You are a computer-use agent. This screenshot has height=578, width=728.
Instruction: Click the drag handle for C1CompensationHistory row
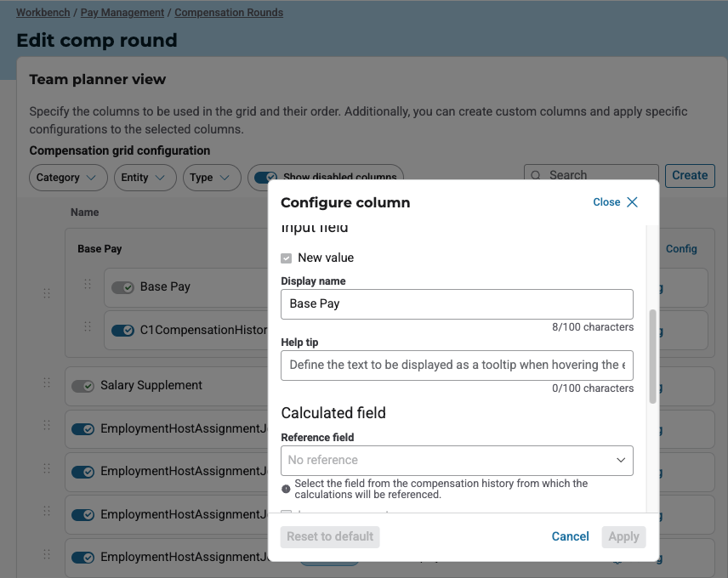click(88, 328)
